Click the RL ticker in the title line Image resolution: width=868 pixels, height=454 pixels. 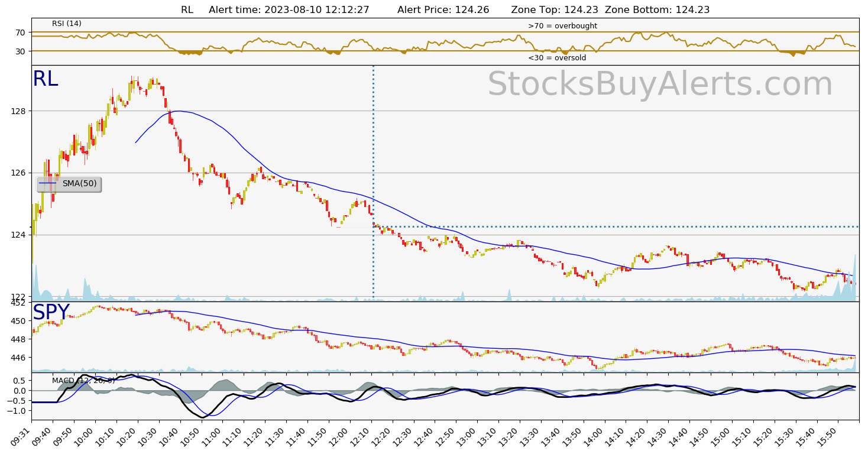(x=187, y=9)
